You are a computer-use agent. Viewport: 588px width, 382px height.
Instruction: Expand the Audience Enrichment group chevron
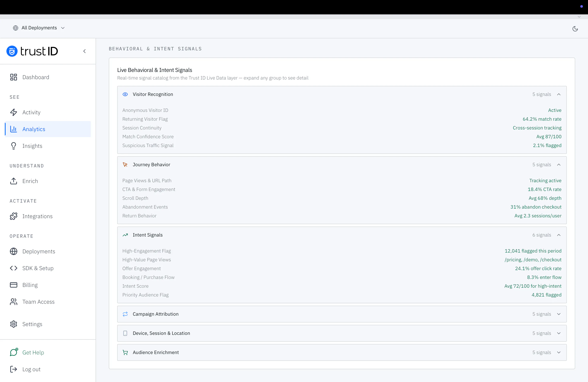click(x=559, y=352)
